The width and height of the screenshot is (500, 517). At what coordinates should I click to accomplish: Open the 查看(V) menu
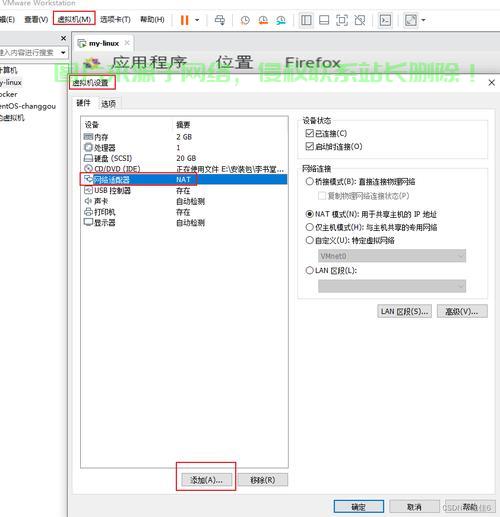tap(36, 20)
